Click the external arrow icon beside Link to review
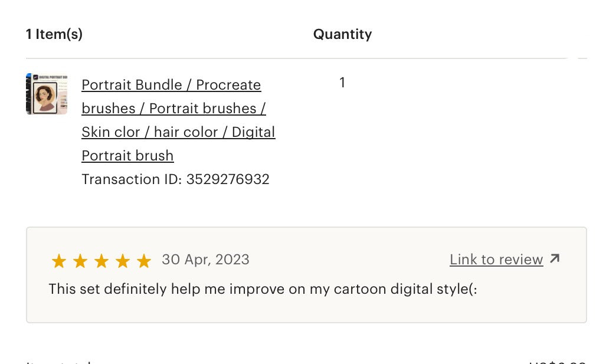The width and height of the screenshot is (606, 364). (x=555, y=258)
